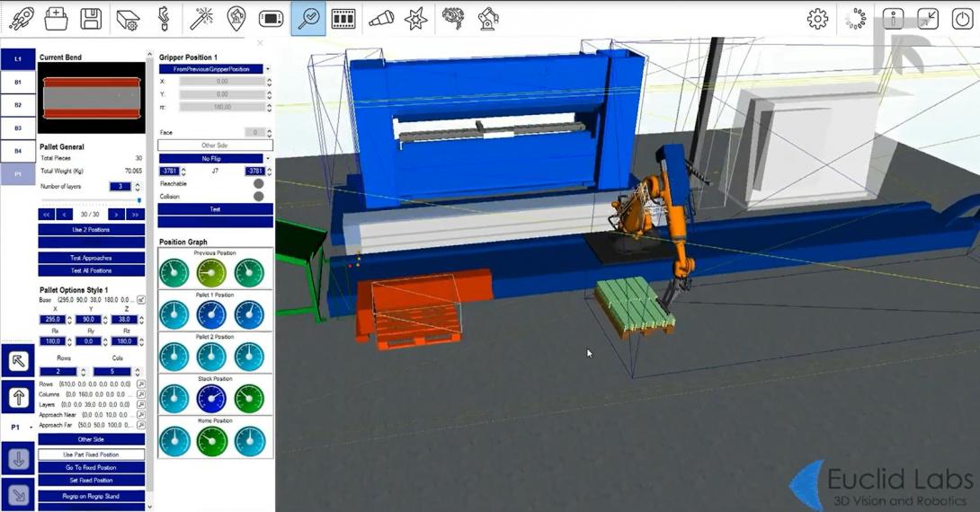Toggle the Other Side button under Face
This screenshot has width=980, height=512.
coord(215,146)
